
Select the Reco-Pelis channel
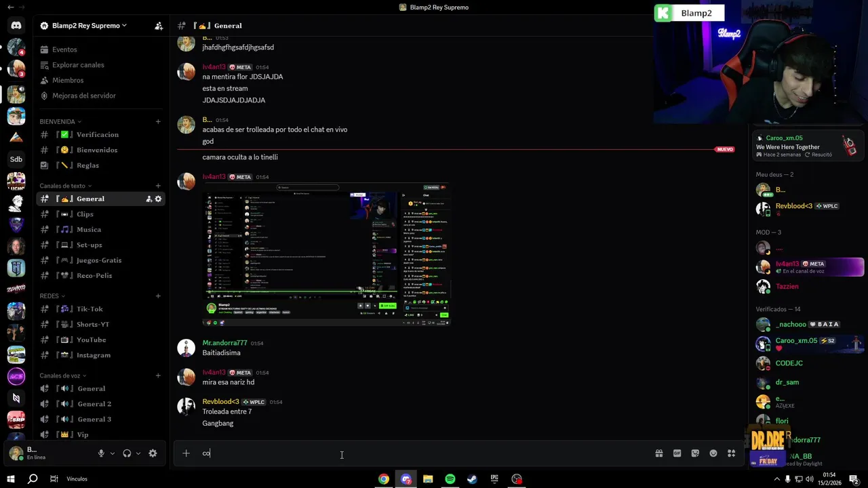point(101,276)
